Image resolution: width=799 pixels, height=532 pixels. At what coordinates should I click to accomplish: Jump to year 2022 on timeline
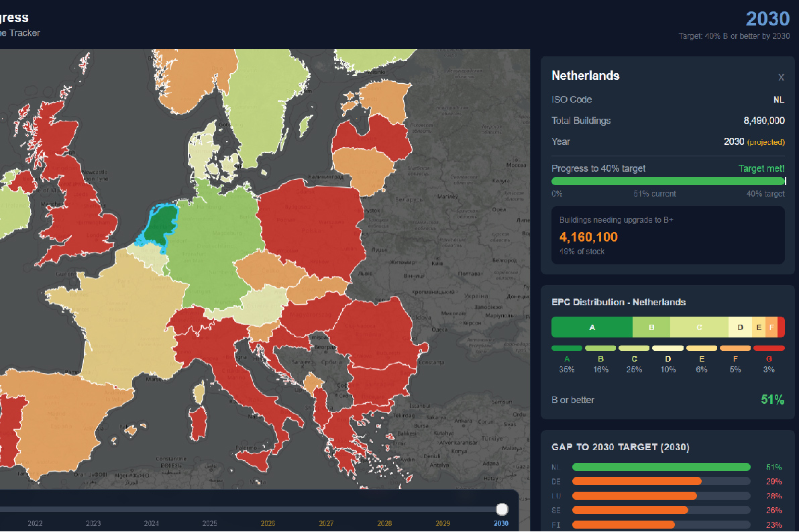point(35,523)
